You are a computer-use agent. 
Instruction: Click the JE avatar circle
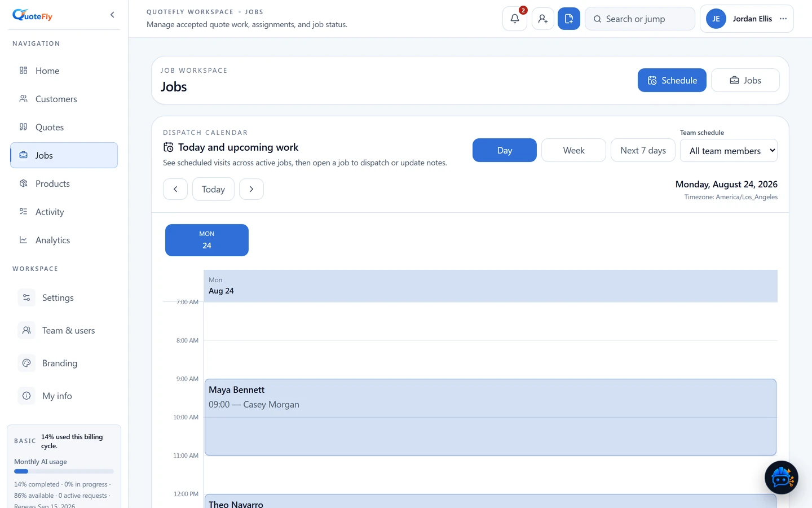(716, 19)
